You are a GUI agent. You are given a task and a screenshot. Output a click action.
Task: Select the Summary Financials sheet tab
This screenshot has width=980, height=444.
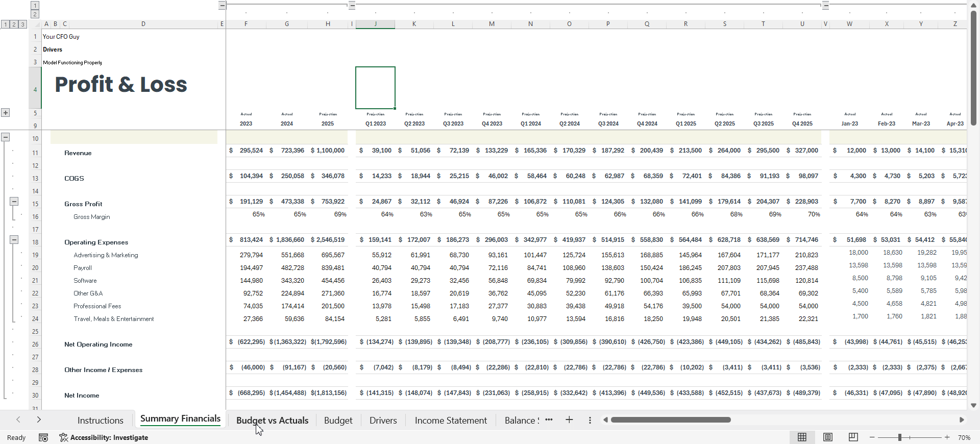(180, 419)
